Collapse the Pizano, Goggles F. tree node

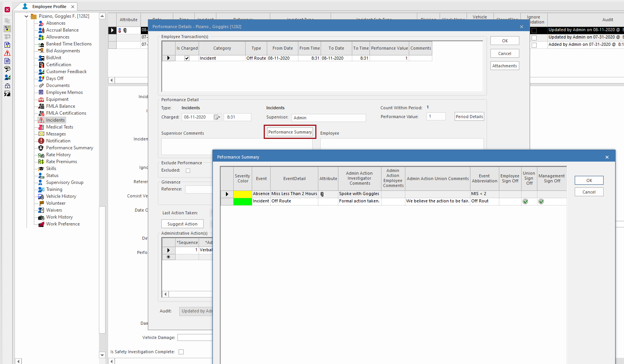coord(26,16)
